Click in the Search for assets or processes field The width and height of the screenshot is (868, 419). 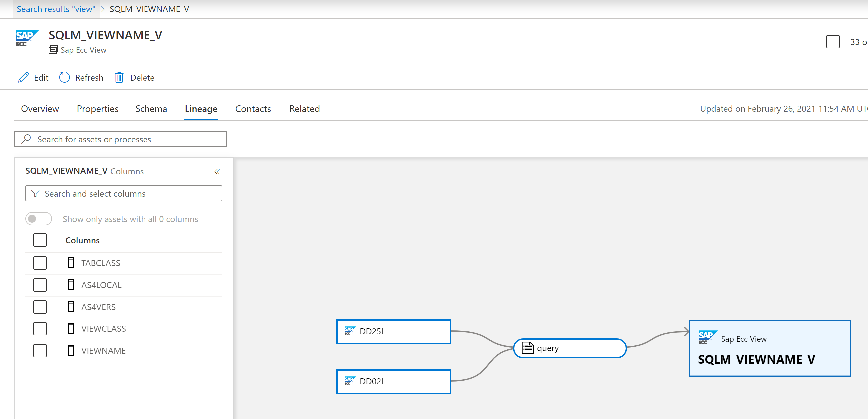[120, 139]
